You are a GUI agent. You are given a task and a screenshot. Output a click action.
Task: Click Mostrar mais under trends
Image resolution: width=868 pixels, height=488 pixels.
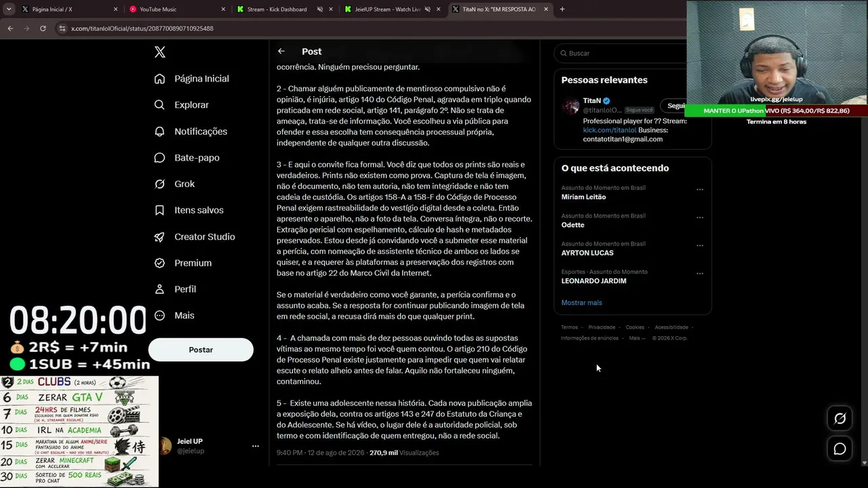582,303
